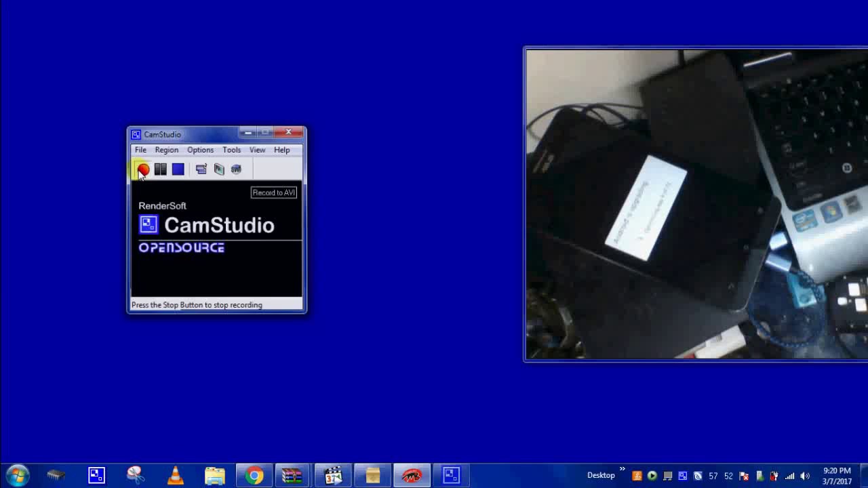Click the cardboard box app on taskbar
The height and width of the screenshot is (488, 868).
click(372, 475)
